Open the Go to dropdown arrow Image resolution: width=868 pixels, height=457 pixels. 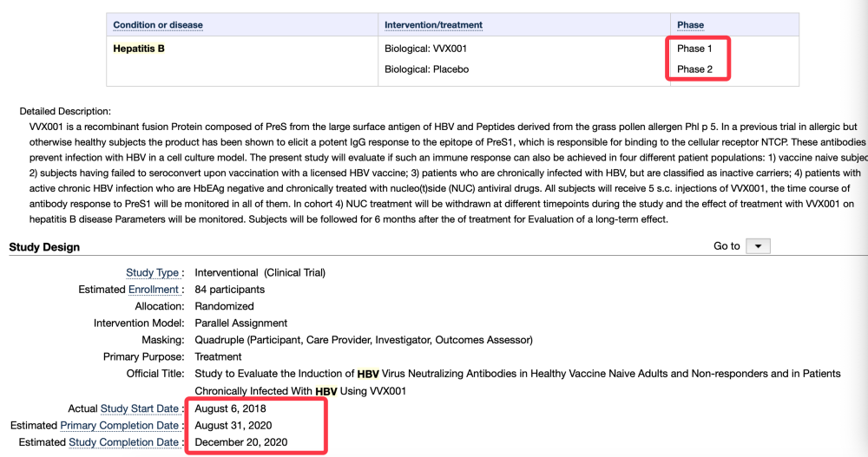point(758,246)
